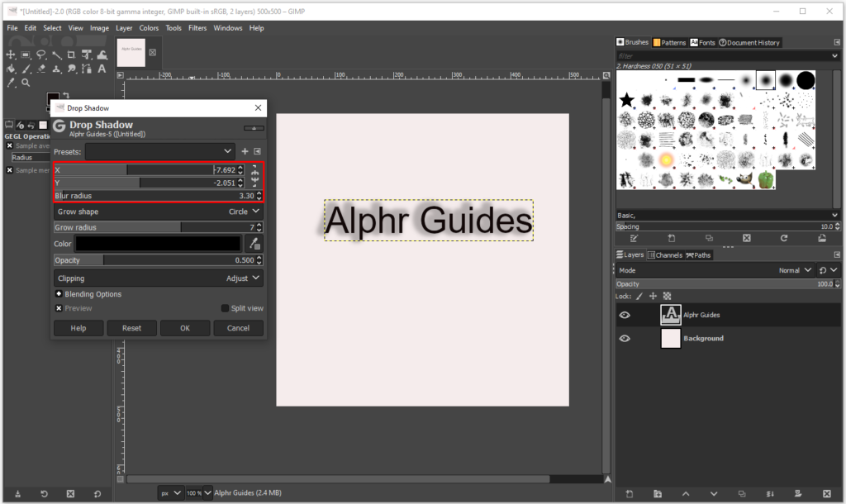The height and width of the screenshot is (504, 846).
Task: Activate the Eraser tool
Action: click(40, 69)
